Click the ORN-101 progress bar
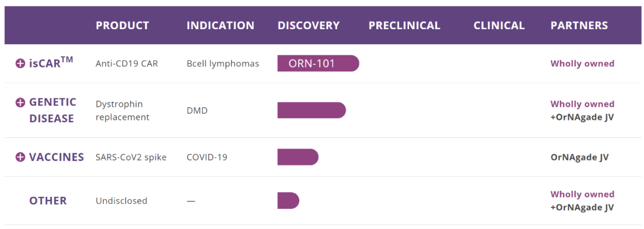The width and height of the screenshot is (644, 229). click(318, 63)
